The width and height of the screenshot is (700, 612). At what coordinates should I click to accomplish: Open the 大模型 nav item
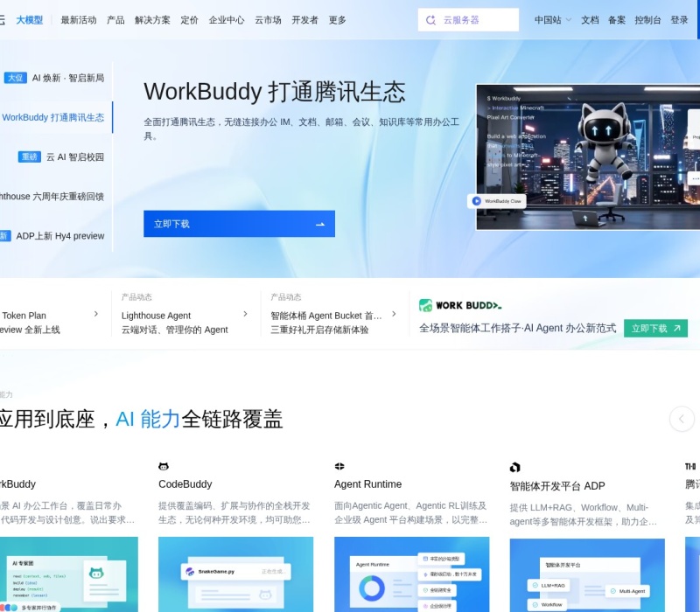[30, 20]
